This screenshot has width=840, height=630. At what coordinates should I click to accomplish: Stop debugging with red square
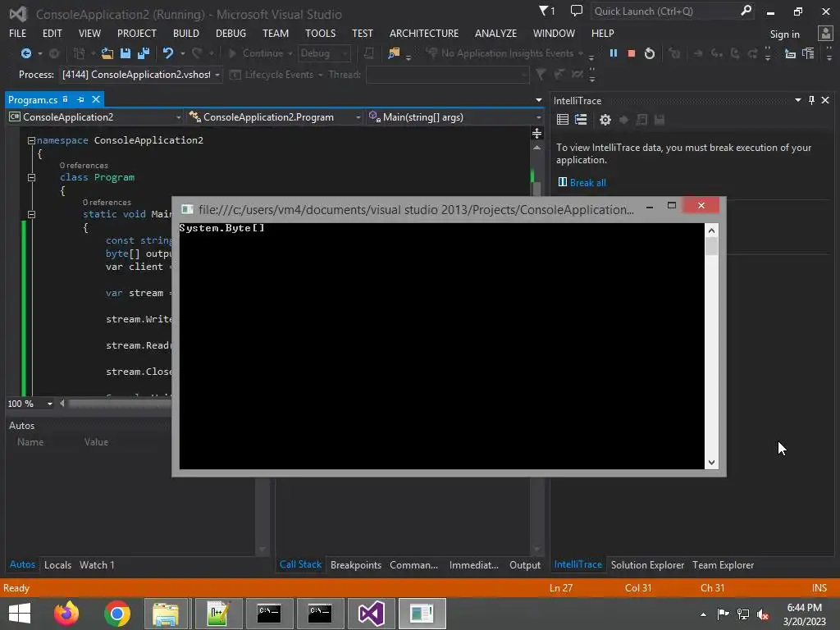(631, 53)
